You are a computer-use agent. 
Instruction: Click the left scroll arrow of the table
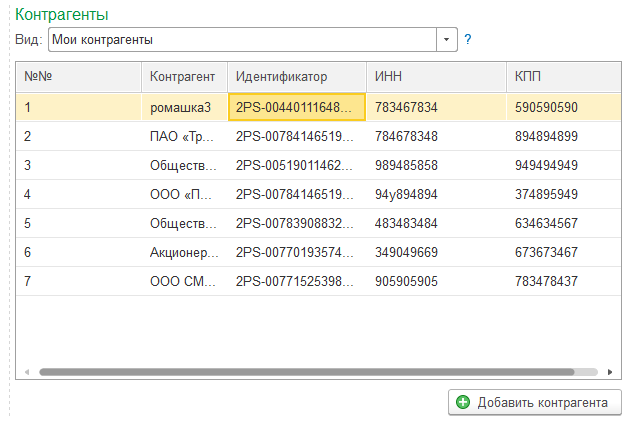(26, 371)
